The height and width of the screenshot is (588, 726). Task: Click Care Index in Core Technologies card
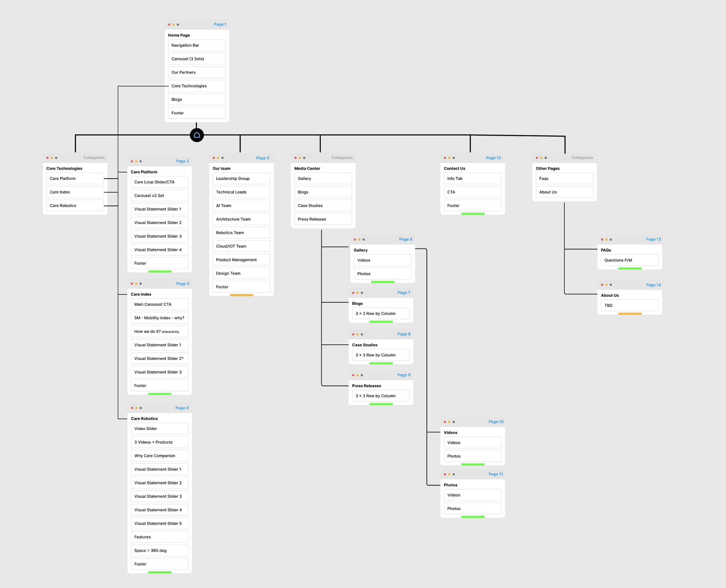pos(75,192)
